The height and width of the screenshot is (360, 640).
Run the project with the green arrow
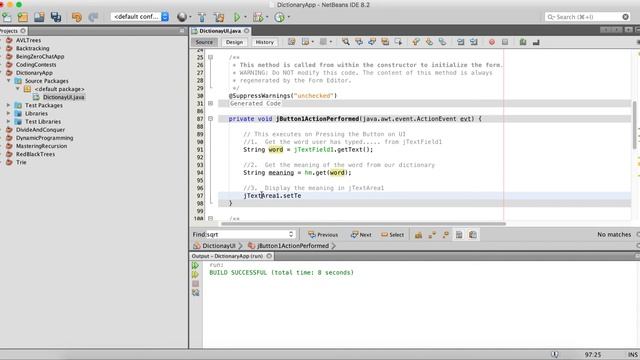click(x=237, y=17)
